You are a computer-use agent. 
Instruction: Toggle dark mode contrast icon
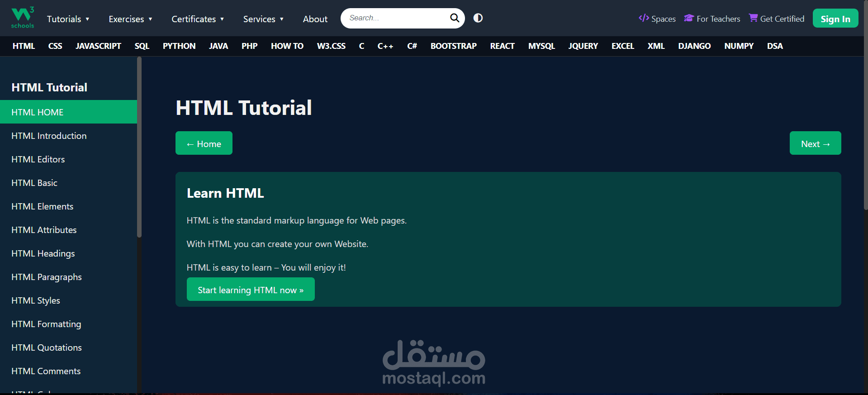click(478, 18)
